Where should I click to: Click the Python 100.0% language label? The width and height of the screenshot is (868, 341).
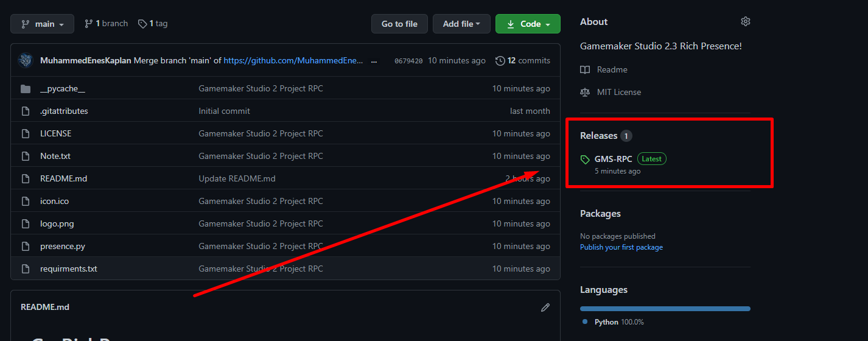click(x=619, y=322)
